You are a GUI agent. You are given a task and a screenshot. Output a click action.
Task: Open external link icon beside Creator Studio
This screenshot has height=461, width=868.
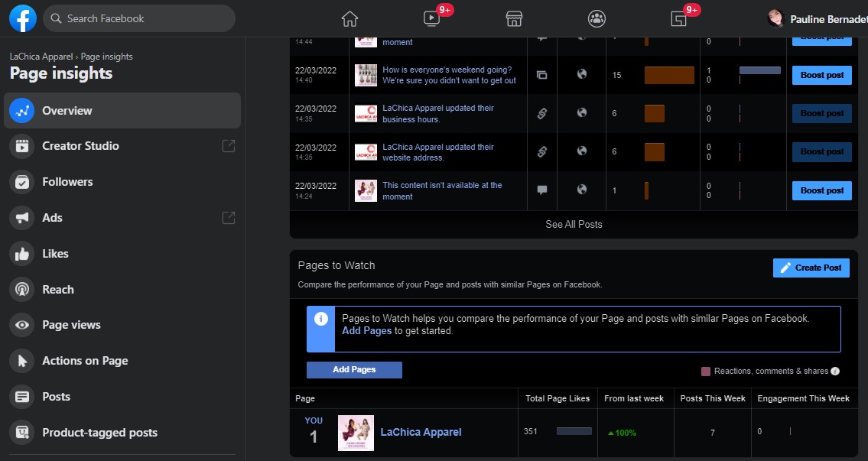click(x=229, y=146)
